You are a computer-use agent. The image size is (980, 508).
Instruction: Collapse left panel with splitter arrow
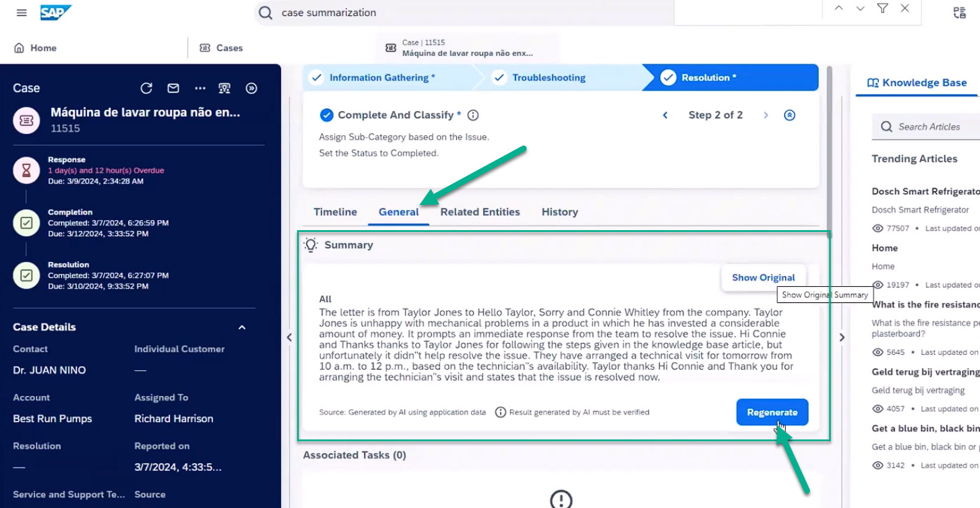289,337
